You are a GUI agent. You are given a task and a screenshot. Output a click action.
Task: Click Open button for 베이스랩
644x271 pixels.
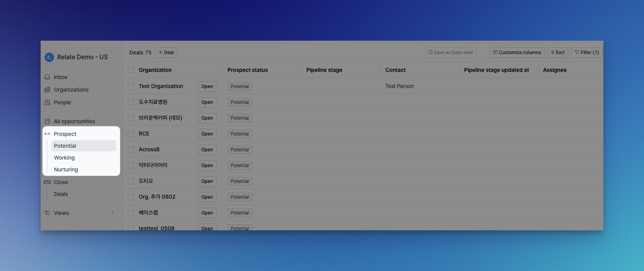click(x=207, y=213)
